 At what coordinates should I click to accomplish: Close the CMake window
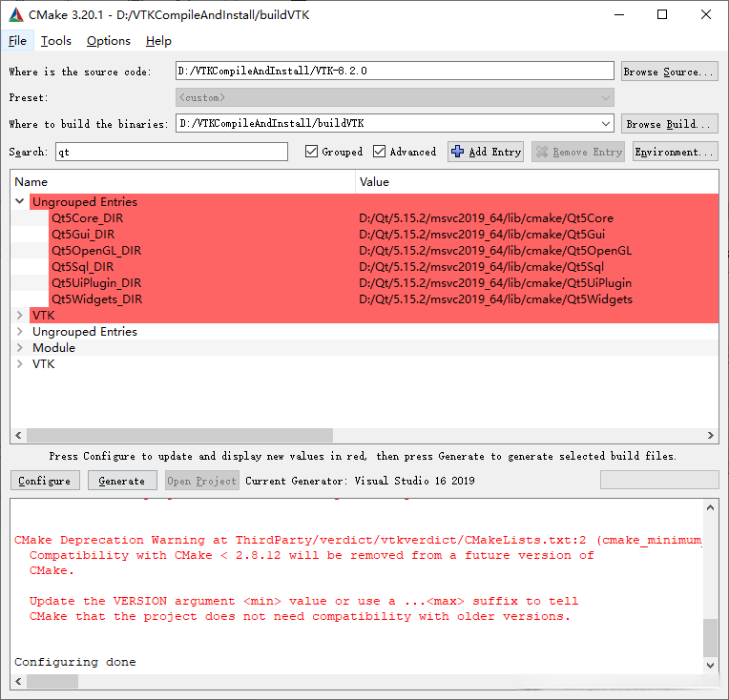click(x=706, y=14)
